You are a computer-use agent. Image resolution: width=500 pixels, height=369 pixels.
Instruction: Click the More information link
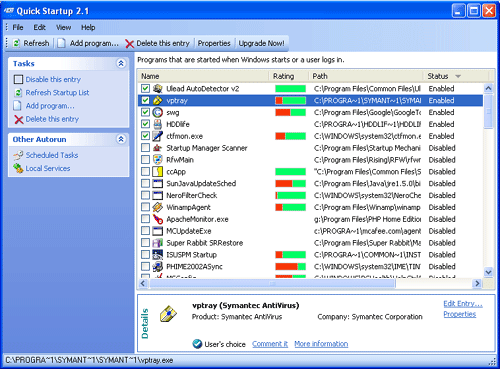pyautogui.click(x=321, y=344)
